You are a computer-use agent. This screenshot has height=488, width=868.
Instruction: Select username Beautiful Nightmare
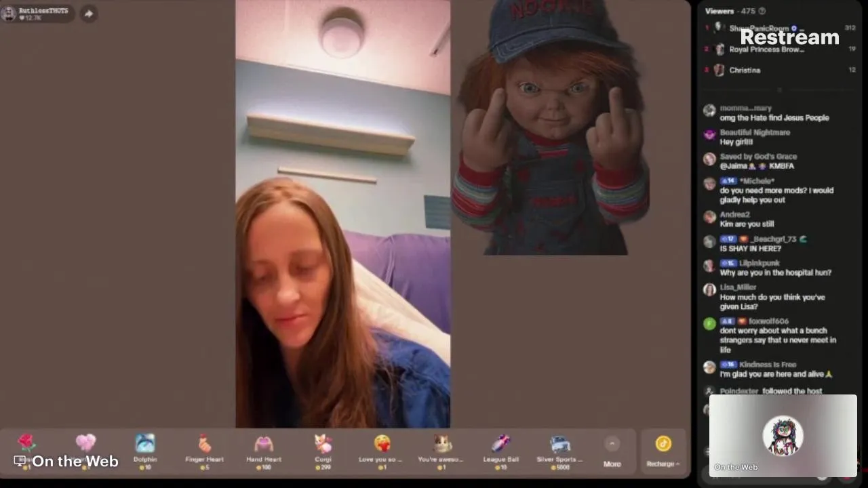755,132
